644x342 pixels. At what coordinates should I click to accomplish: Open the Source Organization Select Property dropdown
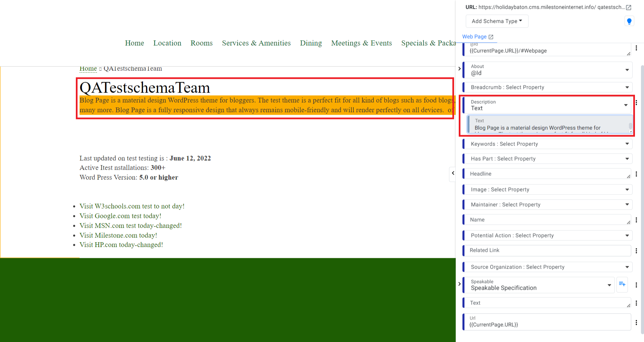click(547, 267)
